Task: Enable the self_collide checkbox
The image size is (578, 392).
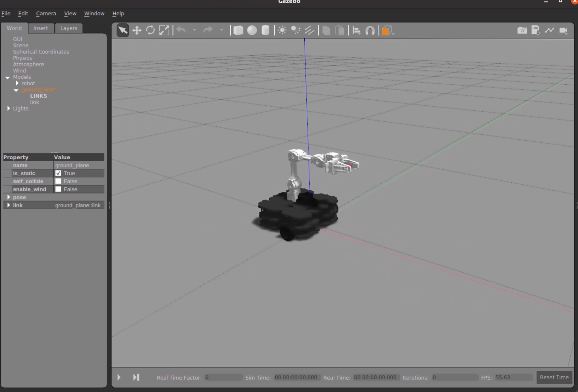Action: pos(59,181)
